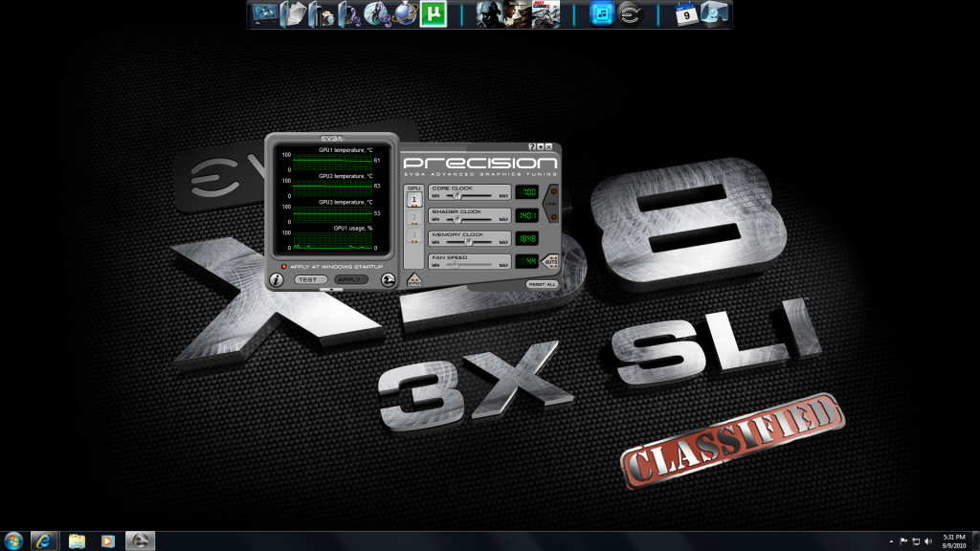
Task: Open the pictures camera folder in dock
Action: click(322, 14)
